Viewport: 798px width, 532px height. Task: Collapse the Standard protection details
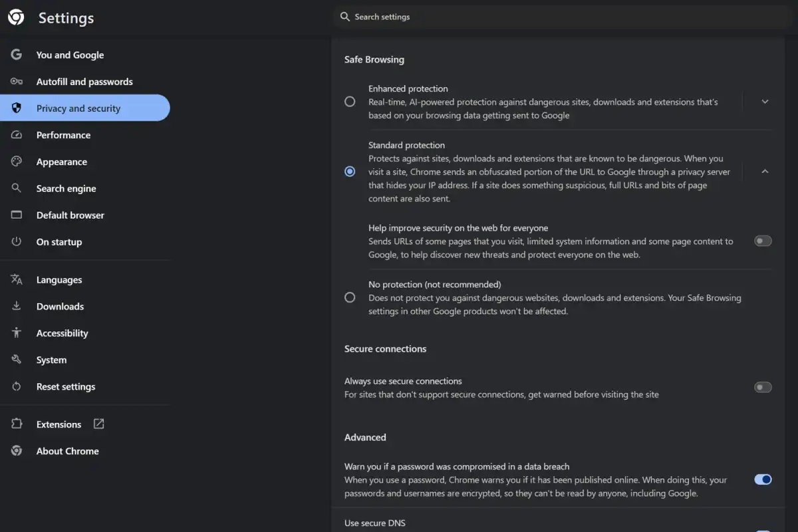764,171
